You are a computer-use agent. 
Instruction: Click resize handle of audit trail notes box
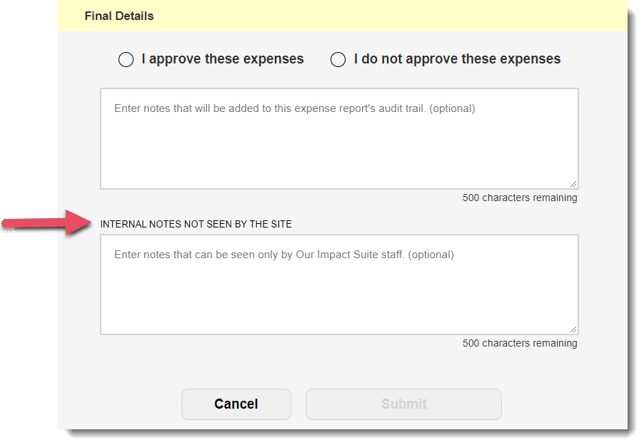pos(573,184)
